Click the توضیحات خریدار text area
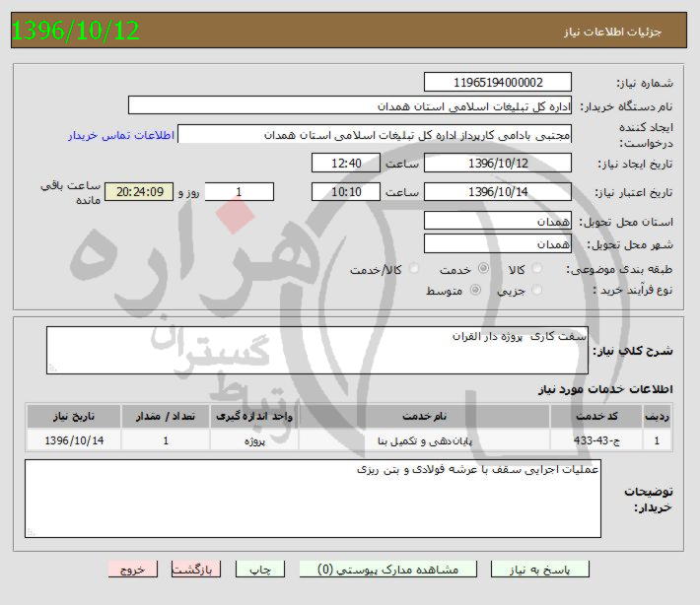The image size is (700, 605). (x=313, y=499)
